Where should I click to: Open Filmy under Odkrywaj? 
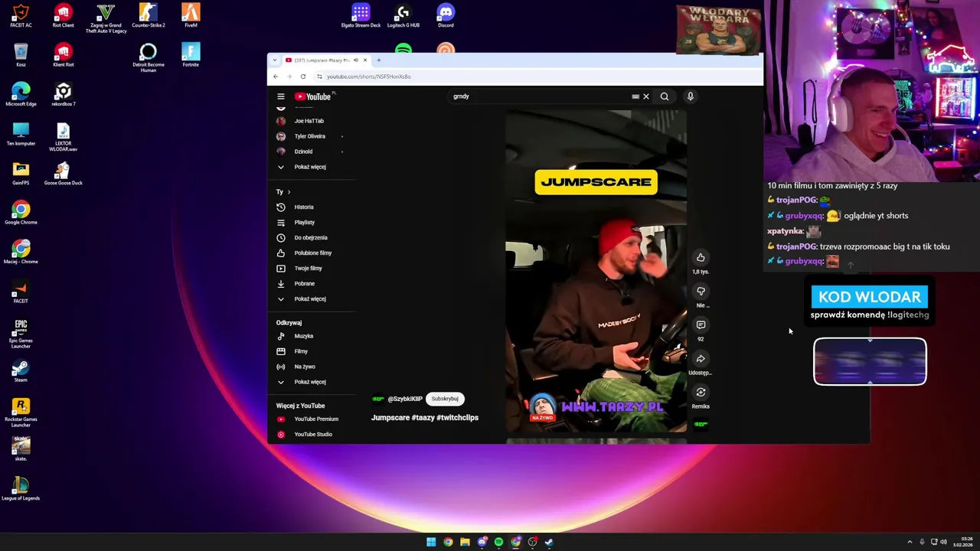pos(301,351)
